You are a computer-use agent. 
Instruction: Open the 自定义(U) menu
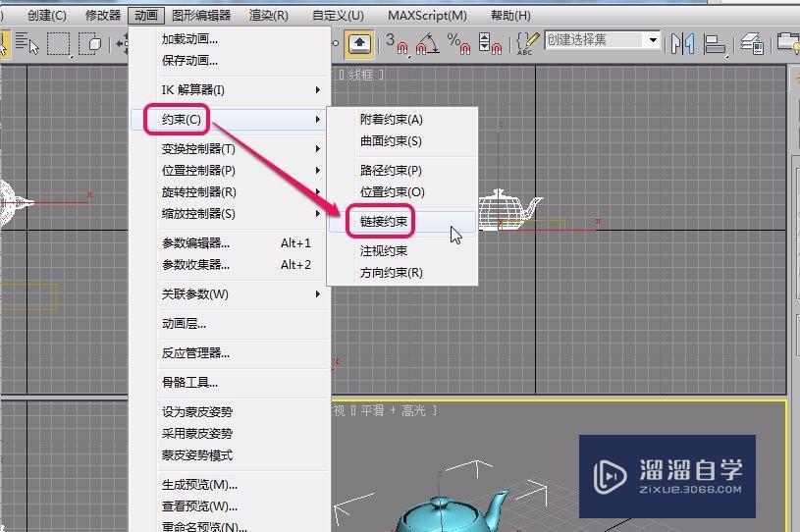coord(338,16)
